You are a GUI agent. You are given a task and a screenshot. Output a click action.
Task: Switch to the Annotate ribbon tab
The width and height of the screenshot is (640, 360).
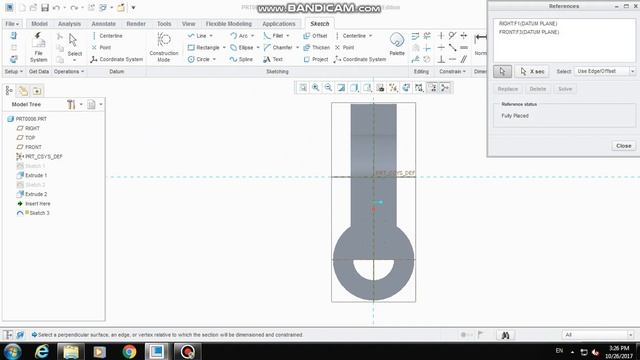(x=103, y=24)
